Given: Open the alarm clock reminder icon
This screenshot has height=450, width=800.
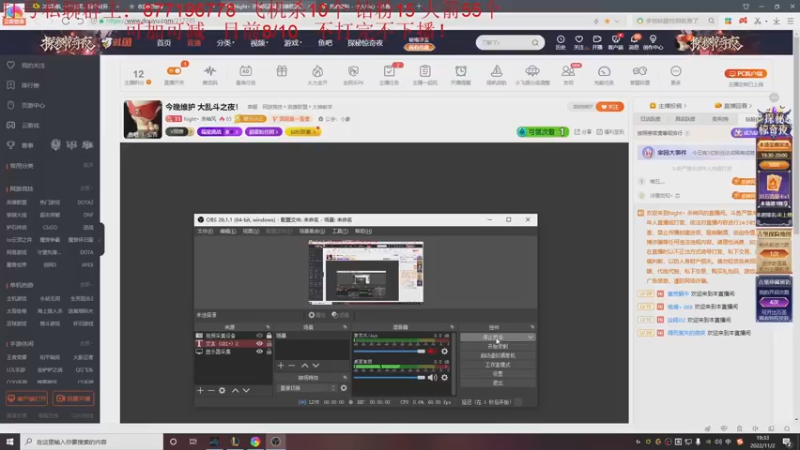Looking at the screenshot, I should (461, 71).
